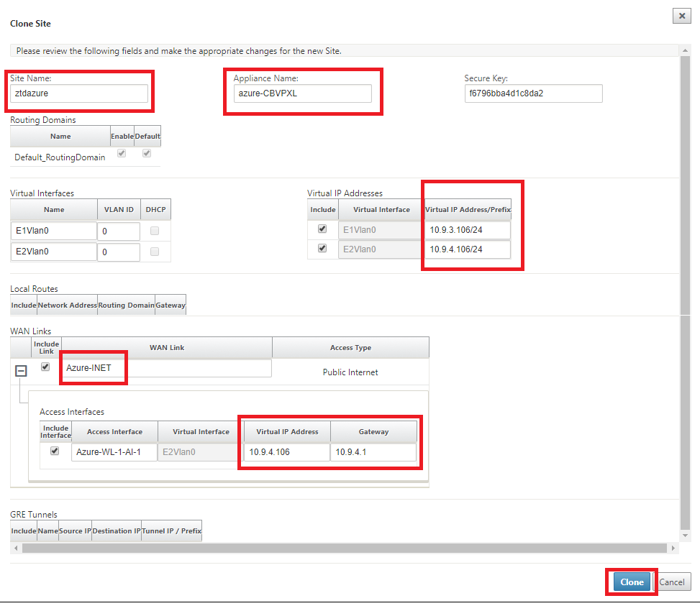Close the Clone Site dialog
The image size is (700, 606).
682,16
